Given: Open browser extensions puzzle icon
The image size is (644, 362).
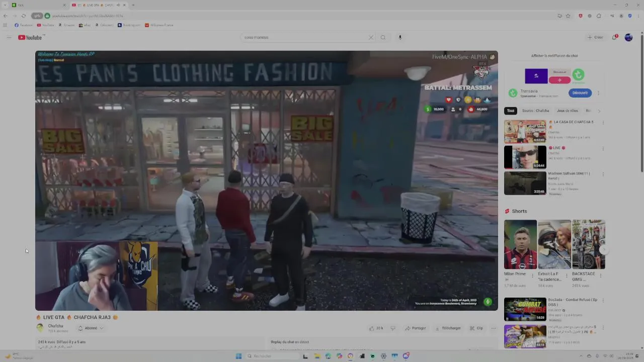Looking at the screenshot, I should pos(599,16).
